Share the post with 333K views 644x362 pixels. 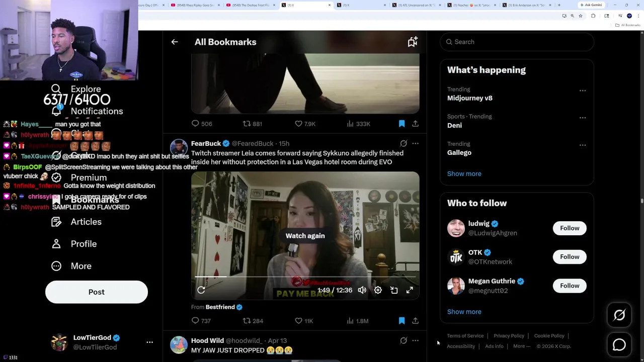click(x=415, y=124)
